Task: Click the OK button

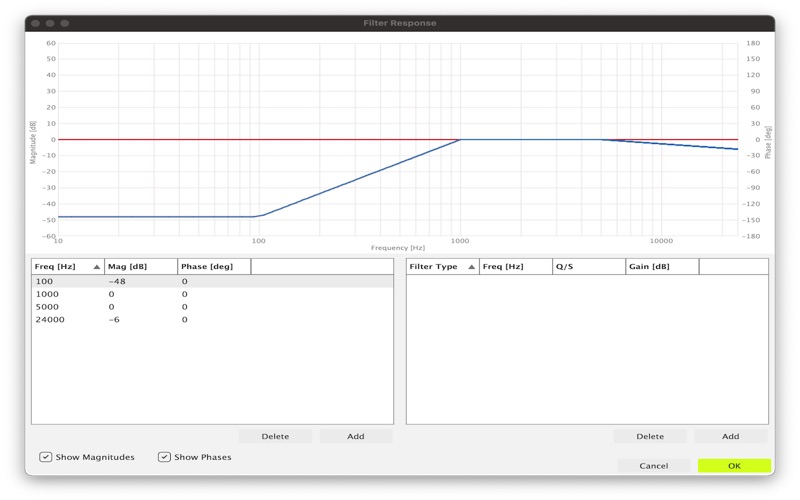Action: point(734,465)
